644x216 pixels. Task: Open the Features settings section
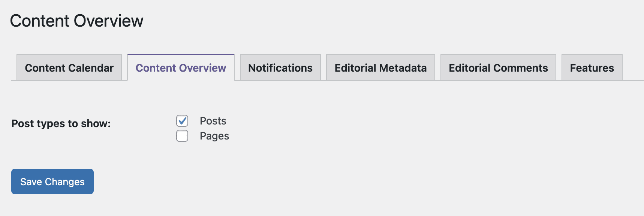(592, 67)
